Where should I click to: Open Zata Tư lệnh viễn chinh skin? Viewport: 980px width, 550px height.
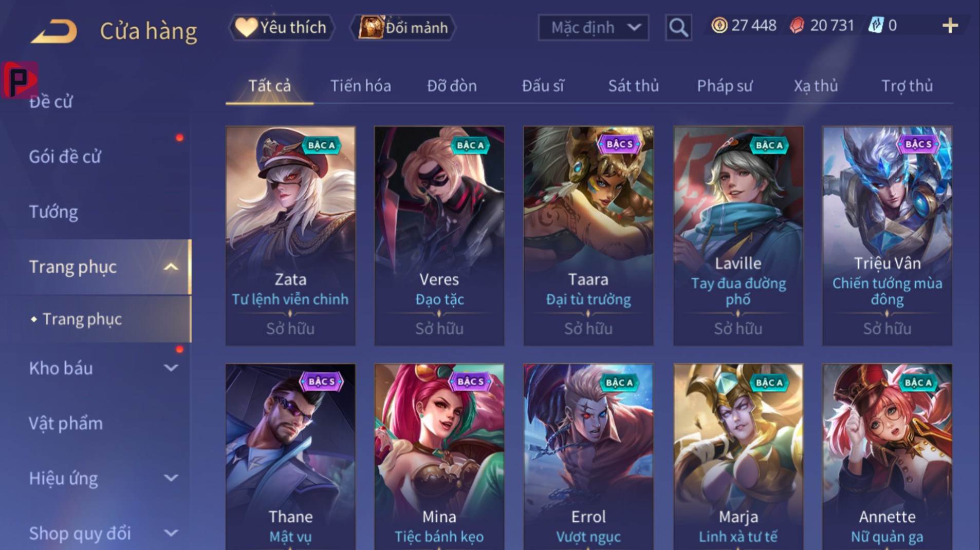(x=290, y=236)
